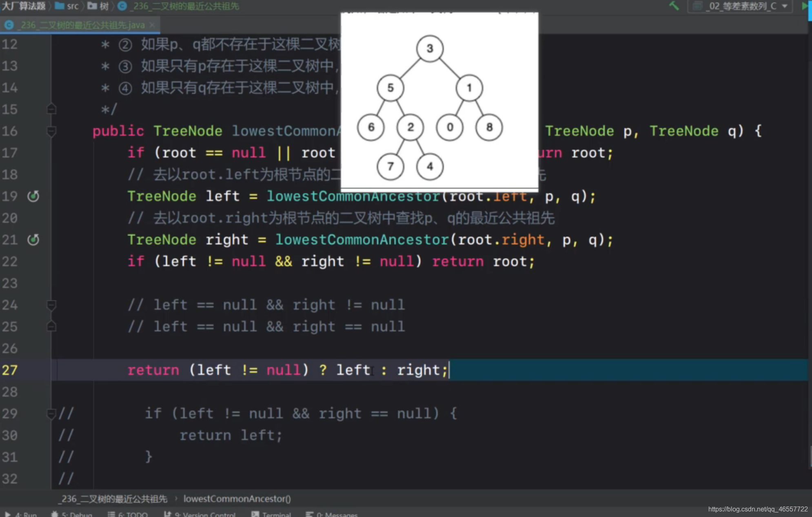Open the run configuration dropdown _02_等差素数列_C
The image size is (812, 517).
[x=740, y=6]
